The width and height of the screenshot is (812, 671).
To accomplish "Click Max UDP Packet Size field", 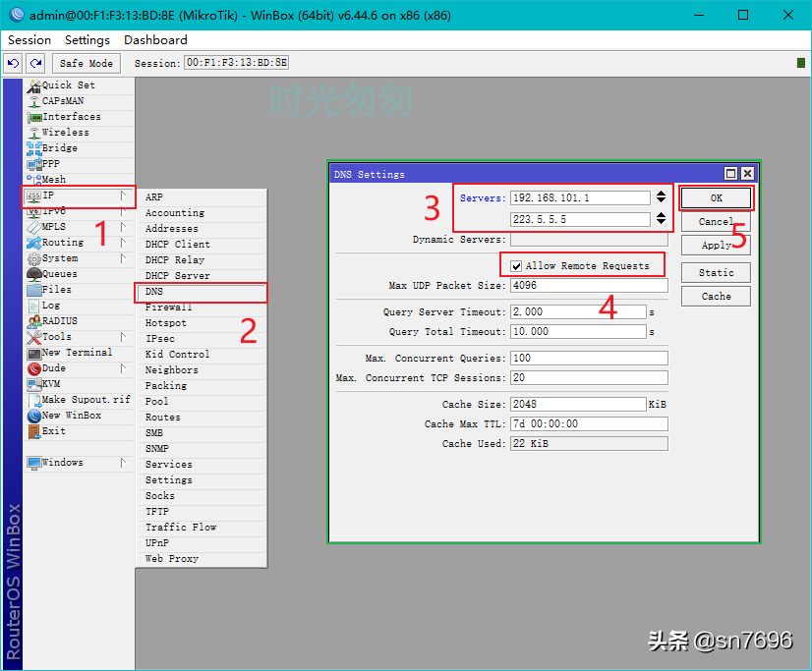I will 589,286.
